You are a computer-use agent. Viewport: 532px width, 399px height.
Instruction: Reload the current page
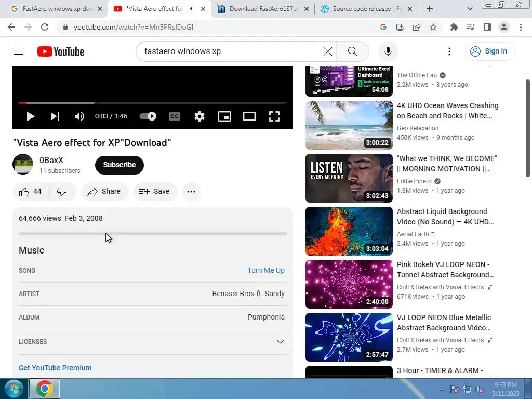(45, 27)
